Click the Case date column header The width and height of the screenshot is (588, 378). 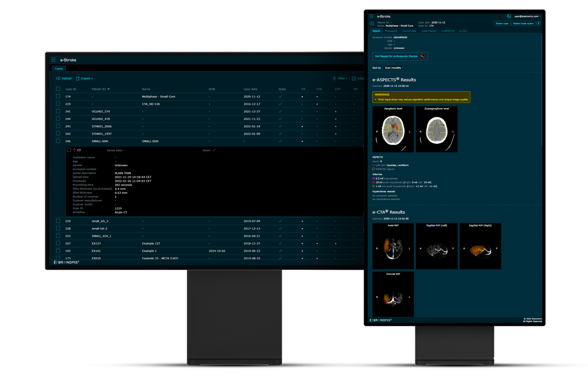tap(250, 89)
